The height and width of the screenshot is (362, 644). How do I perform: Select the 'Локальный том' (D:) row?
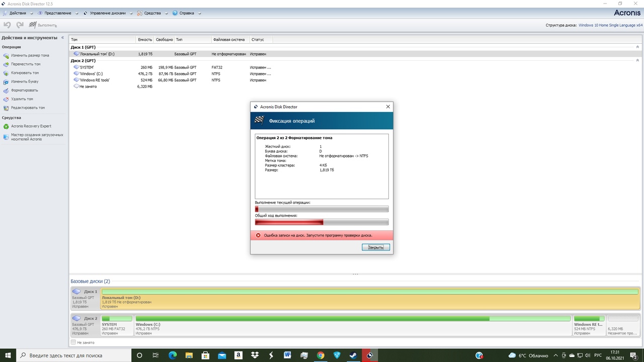(356, 54)
